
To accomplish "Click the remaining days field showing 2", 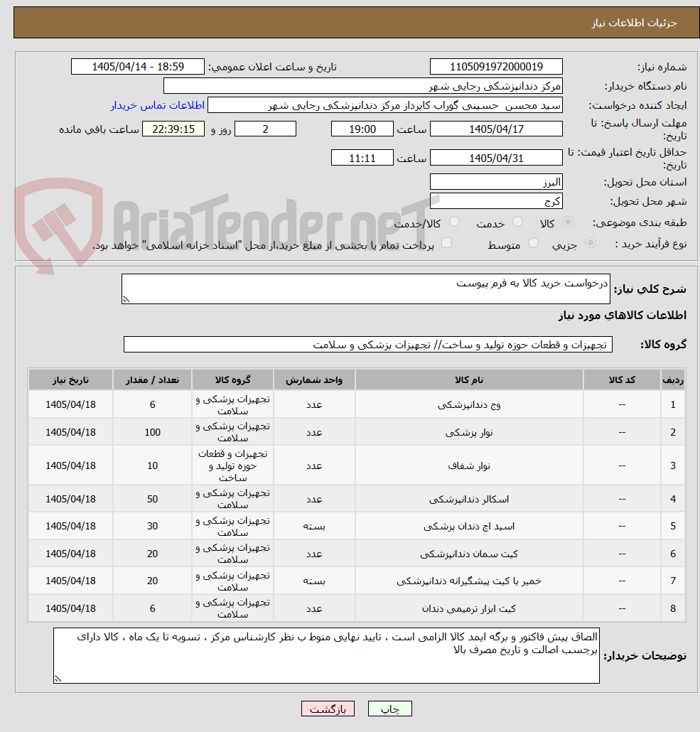I will pos(265,129).
